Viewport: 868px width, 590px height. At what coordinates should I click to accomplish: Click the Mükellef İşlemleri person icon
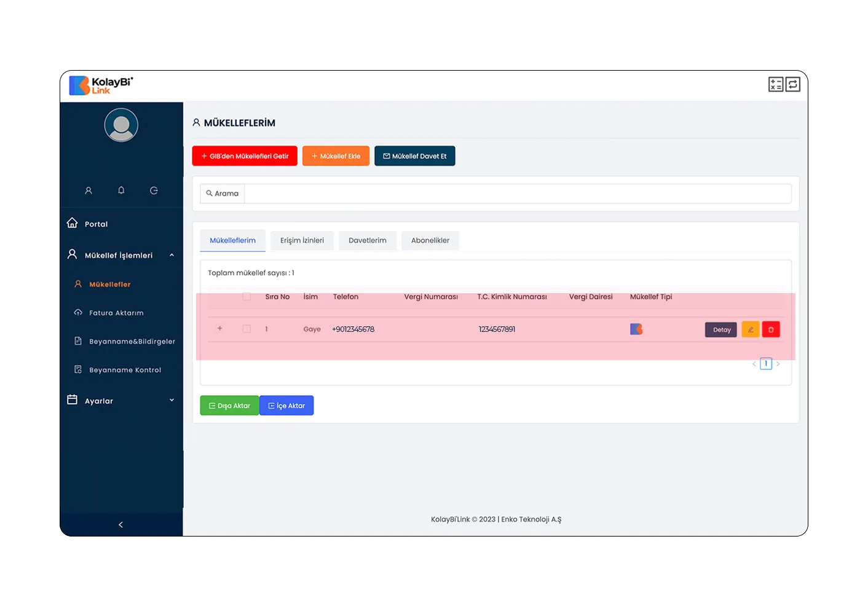[x=72, y=254]
